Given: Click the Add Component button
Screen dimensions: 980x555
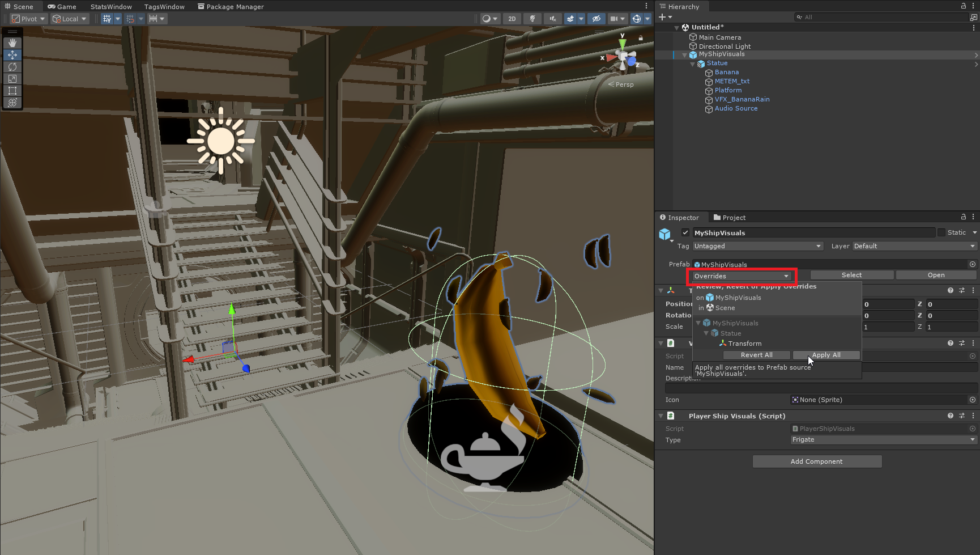Looking at the screenshot, I should pyautogui.click(x=816, y=461).
